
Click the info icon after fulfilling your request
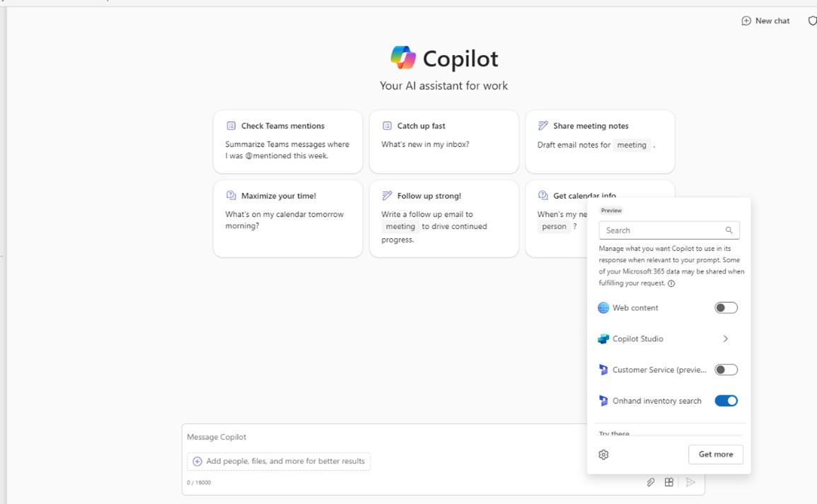[x=671, y=283]
